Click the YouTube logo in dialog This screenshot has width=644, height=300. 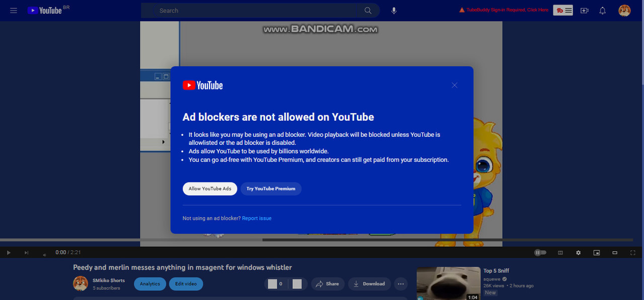pyautogui.click(x=203, y=85)
